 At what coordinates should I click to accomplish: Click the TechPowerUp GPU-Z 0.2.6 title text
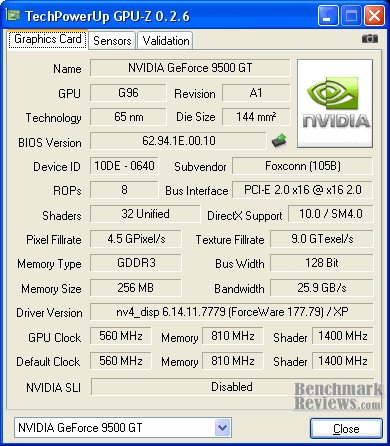[x=107, y=16]
